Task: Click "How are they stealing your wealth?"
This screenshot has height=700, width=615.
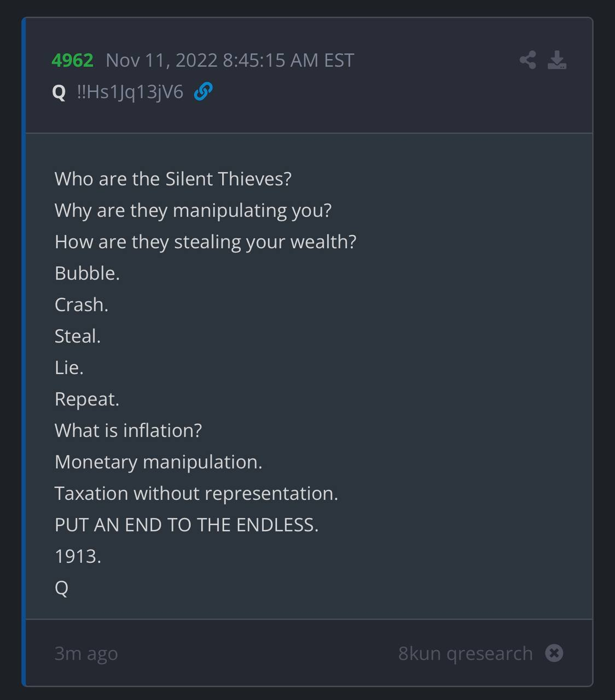Action: [205, 242]
